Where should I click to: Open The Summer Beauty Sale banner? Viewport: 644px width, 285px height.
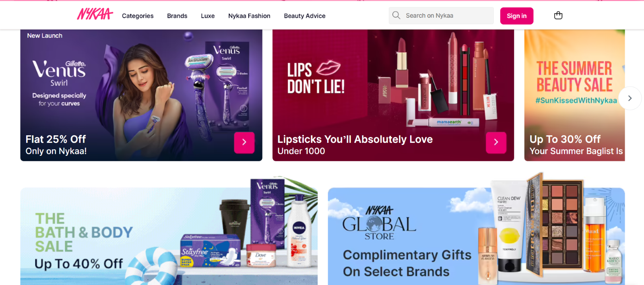pyautogui.click(x=574, y=95)
